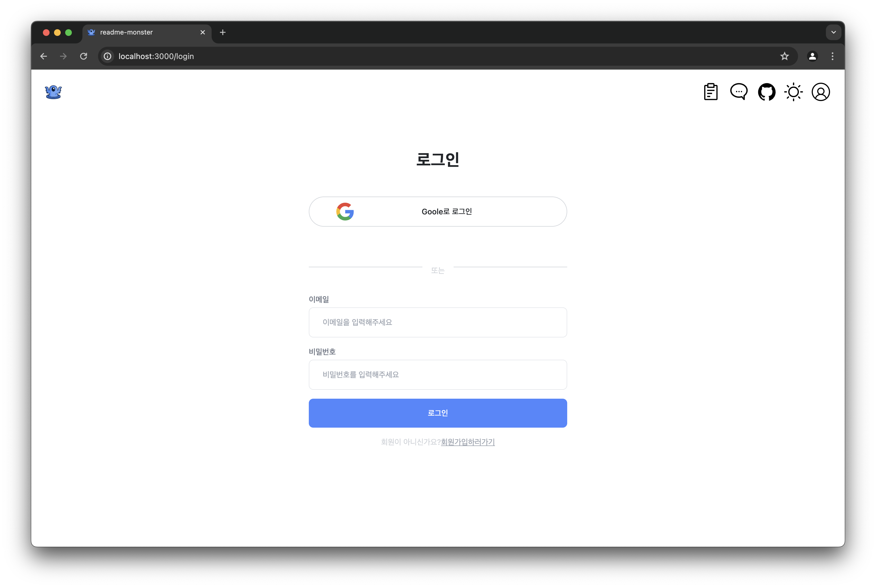
Task: Click the Google G logo
Action: click(345, 212)
